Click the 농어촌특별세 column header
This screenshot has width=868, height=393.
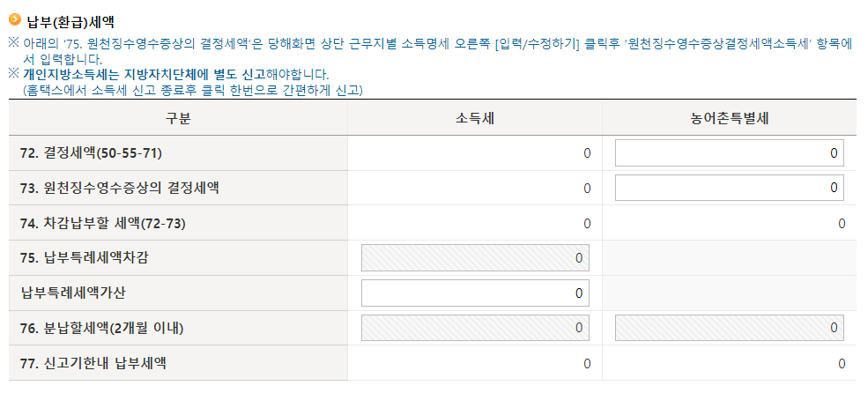pyautogui.click(x=729, y=118)
